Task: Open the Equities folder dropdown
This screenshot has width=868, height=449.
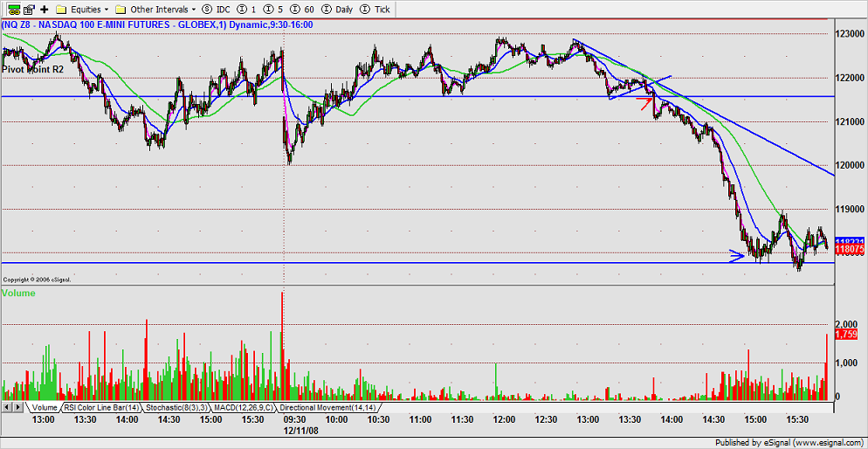Action: point(82,10)
